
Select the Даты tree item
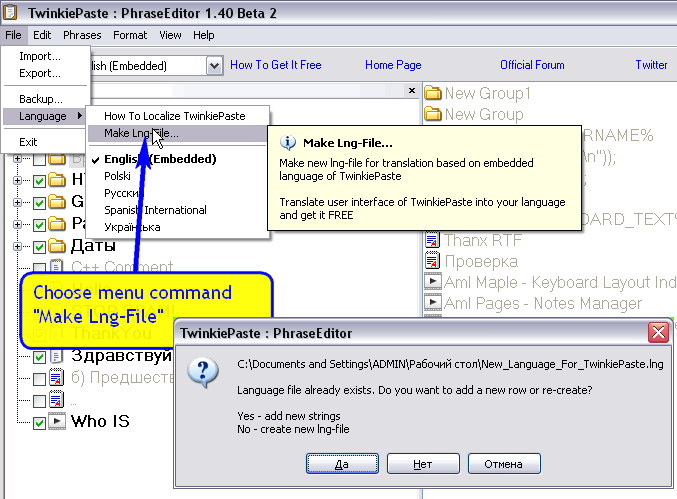coord(93,246)
